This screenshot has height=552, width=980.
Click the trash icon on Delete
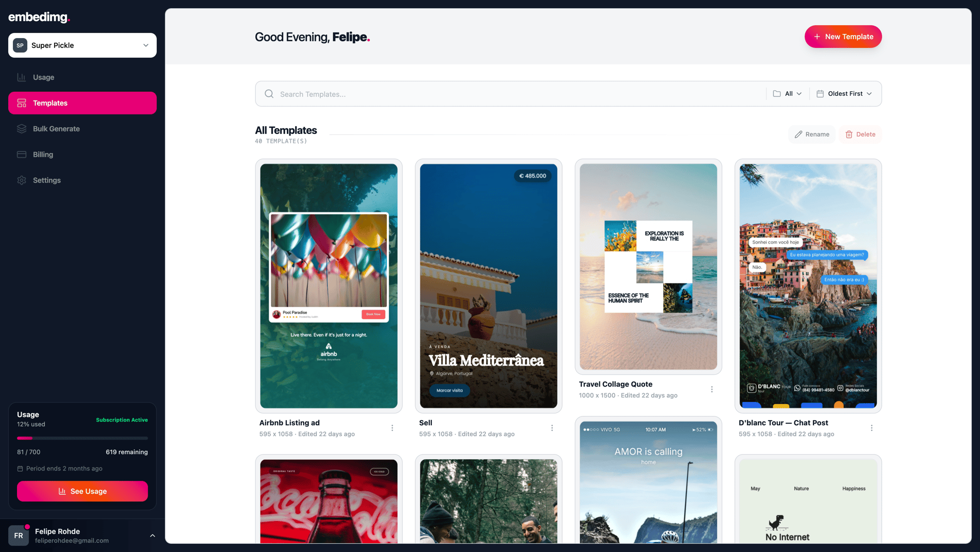tap(849, 135)
